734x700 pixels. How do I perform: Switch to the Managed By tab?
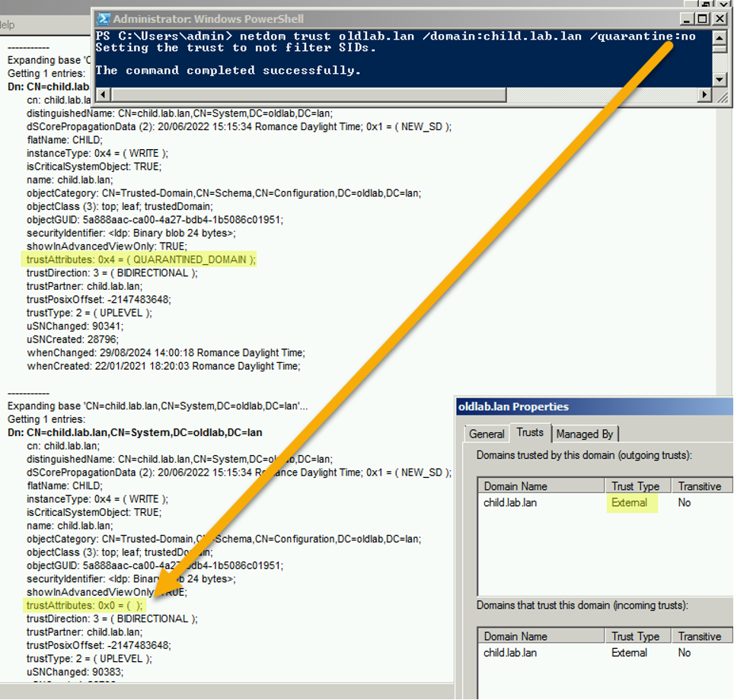click(x=585, y=433)
